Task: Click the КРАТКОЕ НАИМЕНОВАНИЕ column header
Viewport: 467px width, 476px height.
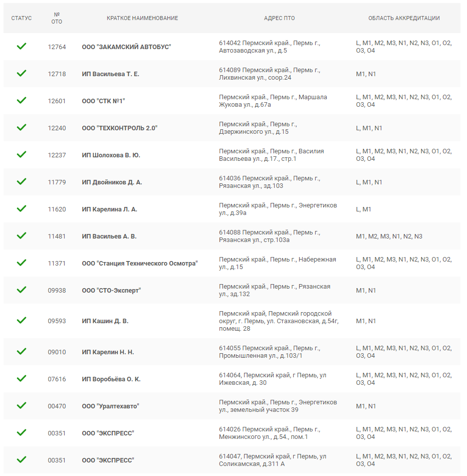Action: coord(142,18)
